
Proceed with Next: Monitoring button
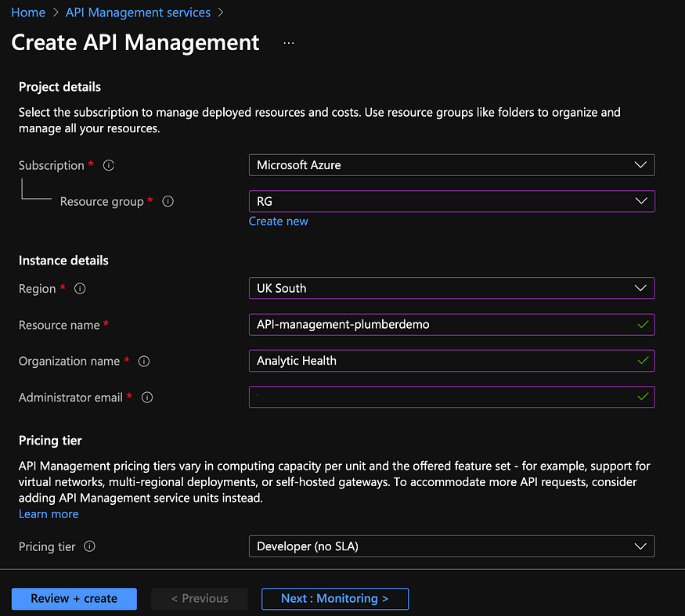[x=335, y=599]
